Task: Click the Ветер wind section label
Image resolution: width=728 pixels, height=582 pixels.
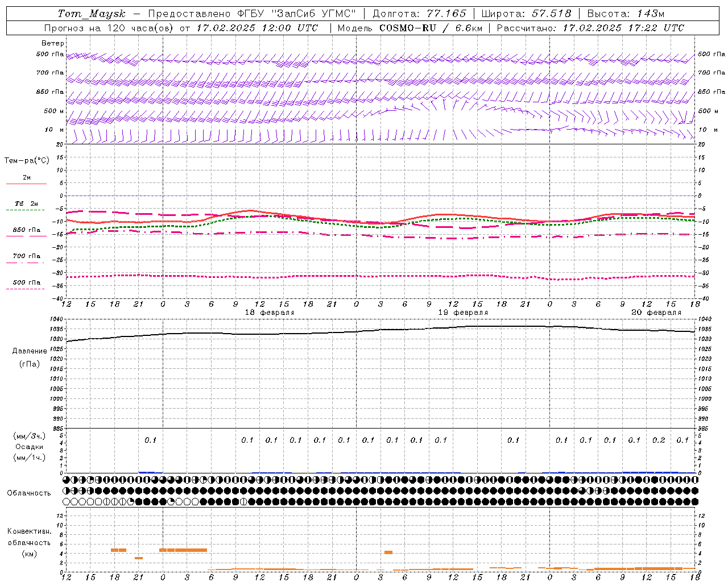Action: [53, 43]
